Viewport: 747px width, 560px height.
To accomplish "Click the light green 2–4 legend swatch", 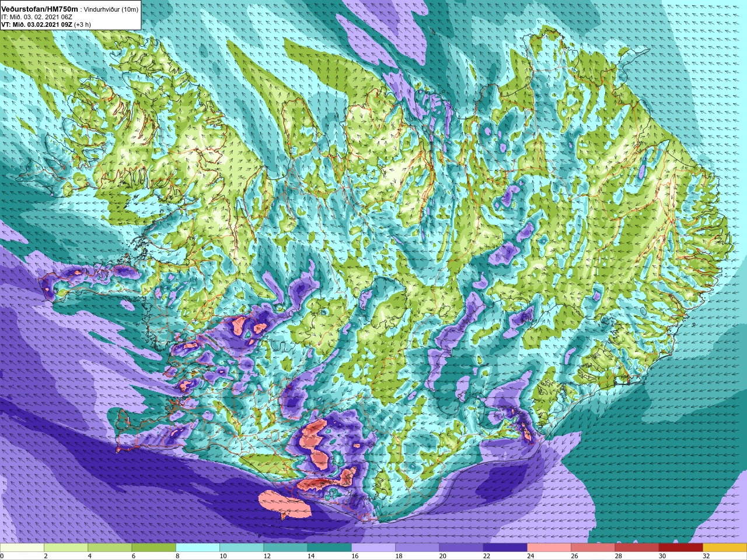I will click(x=66, y=548).
